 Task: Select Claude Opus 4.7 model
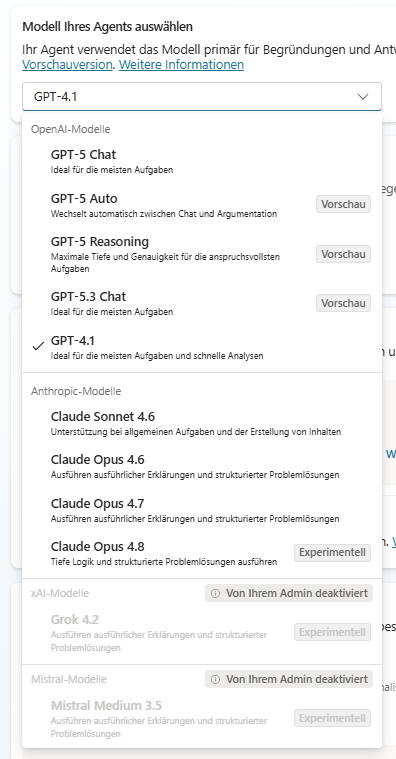[202, 510]
